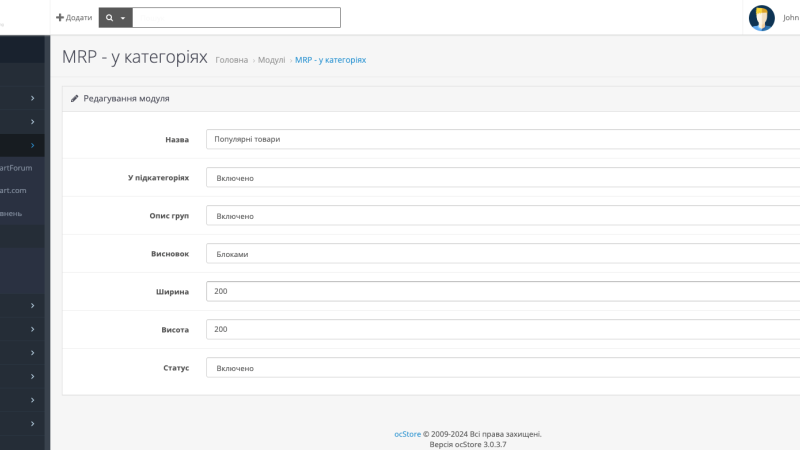
Task: Open the Статус dropdown
Action: 503,368
